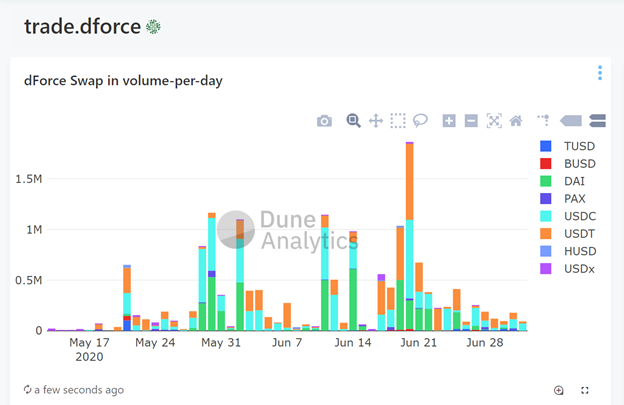Select the Zoom magnifier tool
Image resolution: width=624 pixels, height=405 pixels.
(x=353, y=120)
